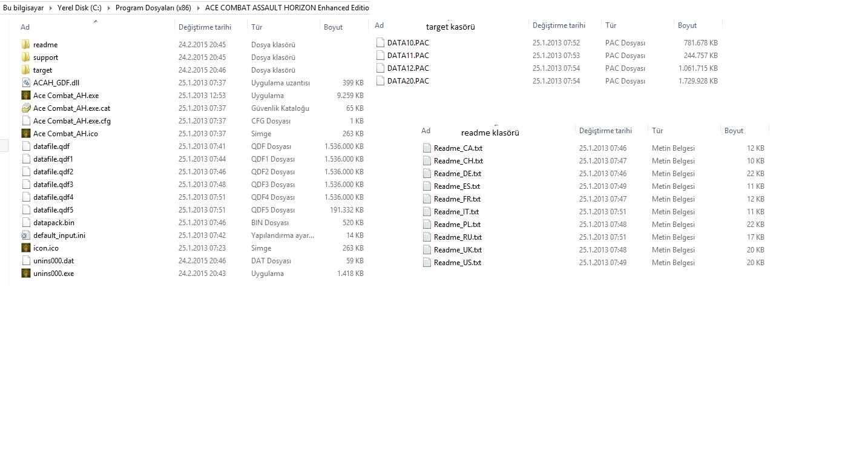Viewport: 868px width, 457px height.
Task: Select the Readme_CH.txt document icon
Action: click(427, 160)
